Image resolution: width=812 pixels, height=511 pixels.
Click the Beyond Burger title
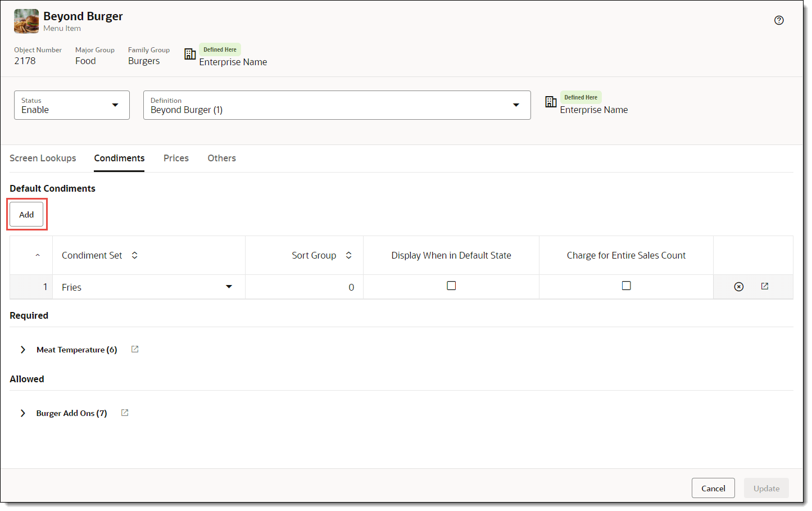[x=83, y=16]
